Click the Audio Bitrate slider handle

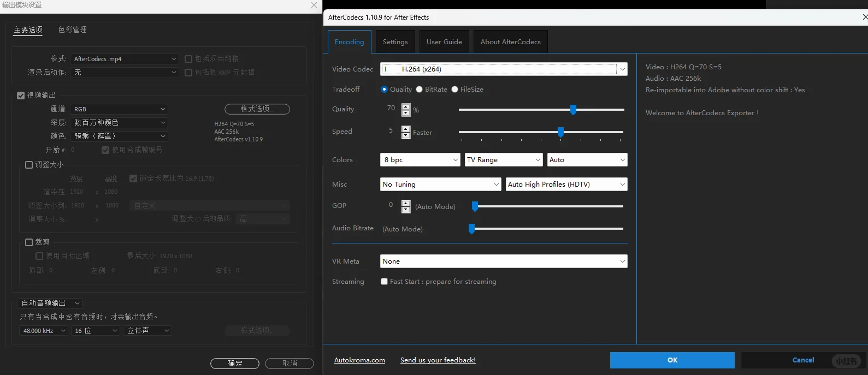tap(471, 229)
